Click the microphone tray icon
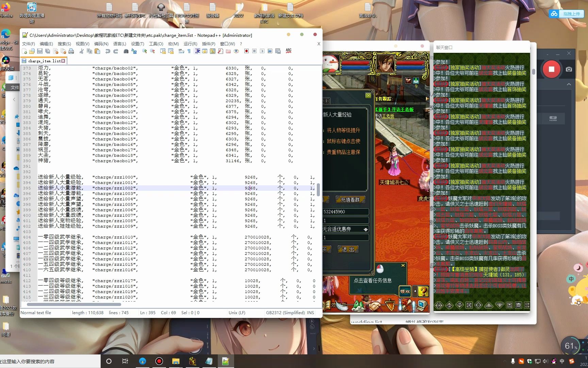The image size is (588, 368). (x=513, y=361)
